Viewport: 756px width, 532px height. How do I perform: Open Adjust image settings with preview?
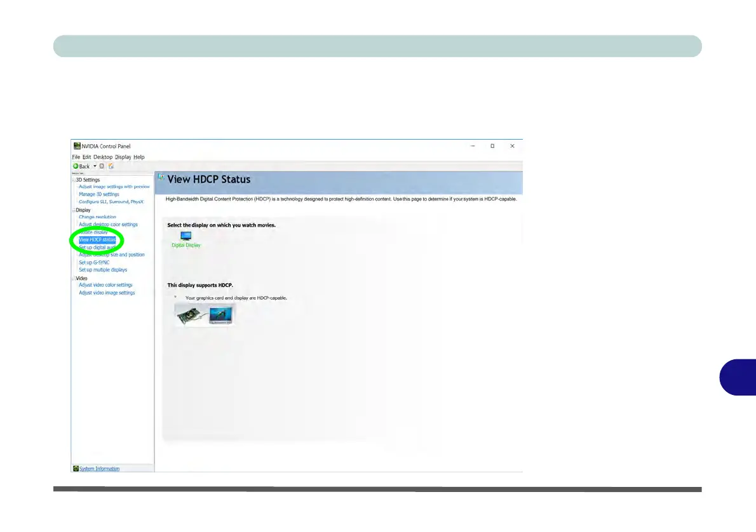(114, 187)
